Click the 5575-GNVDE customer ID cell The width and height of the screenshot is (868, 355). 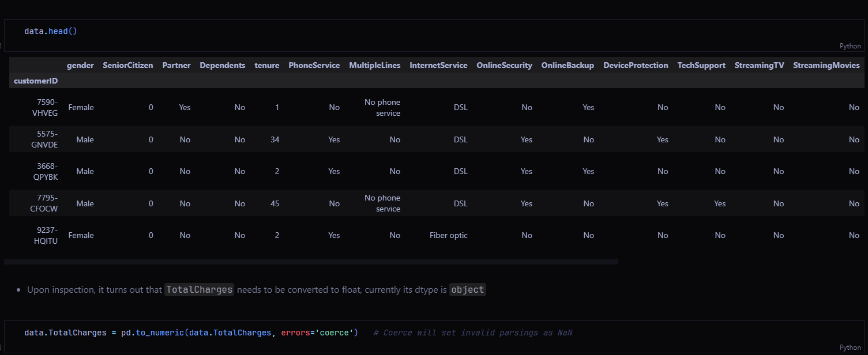(44, 139)
